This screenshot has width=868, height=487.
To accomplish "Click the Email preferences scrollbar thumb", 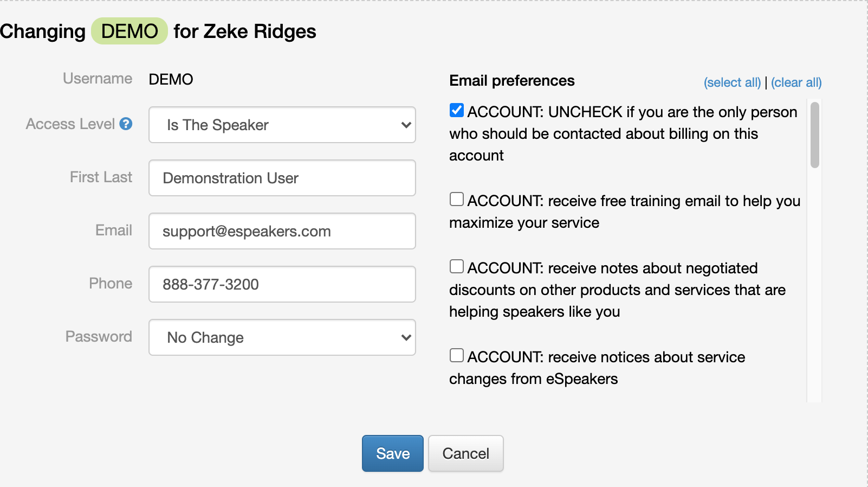I will [814, 135].
